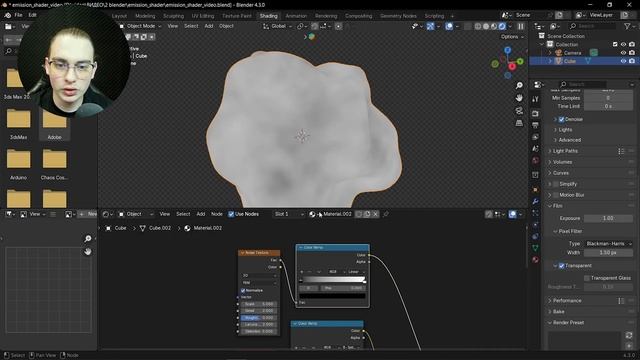Click the outliner filter funnel icon

(627, 26)
